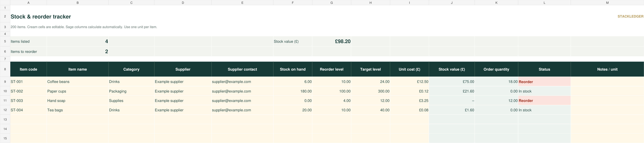Select Hand soap reorder level 4.00
This screenshot has height=143, width=644.
click(331, 101)
